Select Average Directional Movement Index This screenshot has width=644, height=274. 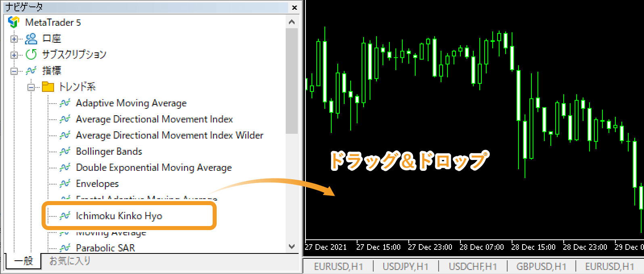[x=155, y=119]
